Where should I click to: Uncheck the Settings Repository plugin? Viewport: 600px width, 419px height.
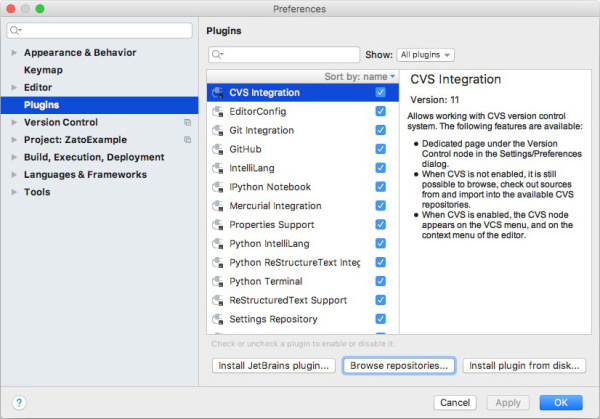(x=380, y=319)
